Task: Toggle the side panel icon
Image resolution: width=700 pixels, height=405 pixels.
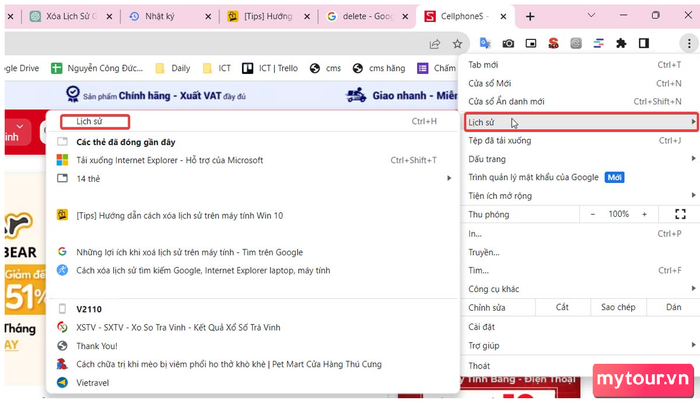Action: [644, 43]
